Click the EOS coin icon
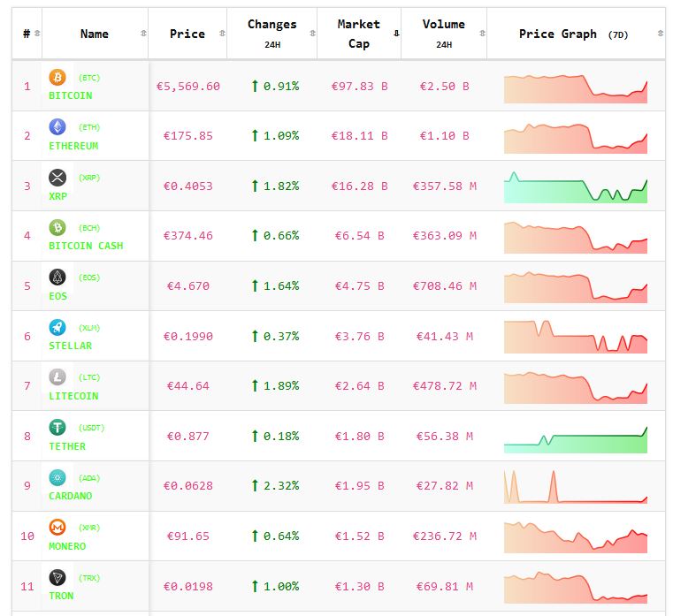673x616 pixels. click(x=57, y=278)
